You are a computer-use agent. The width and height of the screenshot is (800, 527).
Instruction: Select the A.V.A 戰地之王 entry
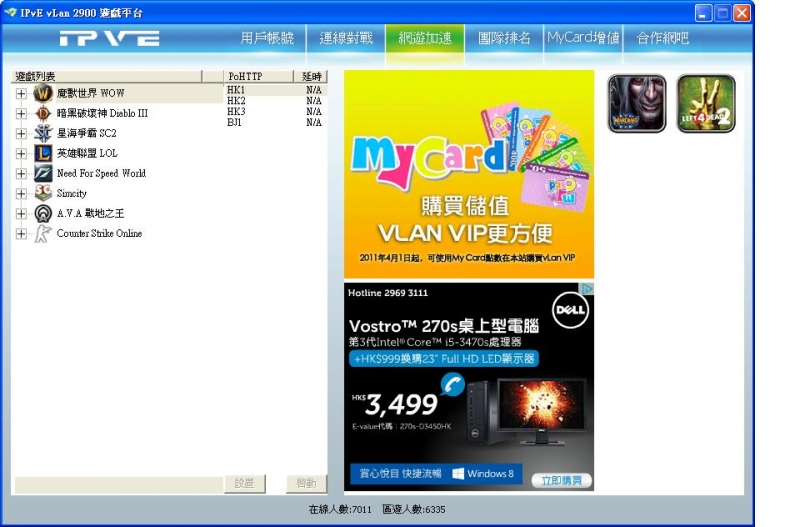90,213
